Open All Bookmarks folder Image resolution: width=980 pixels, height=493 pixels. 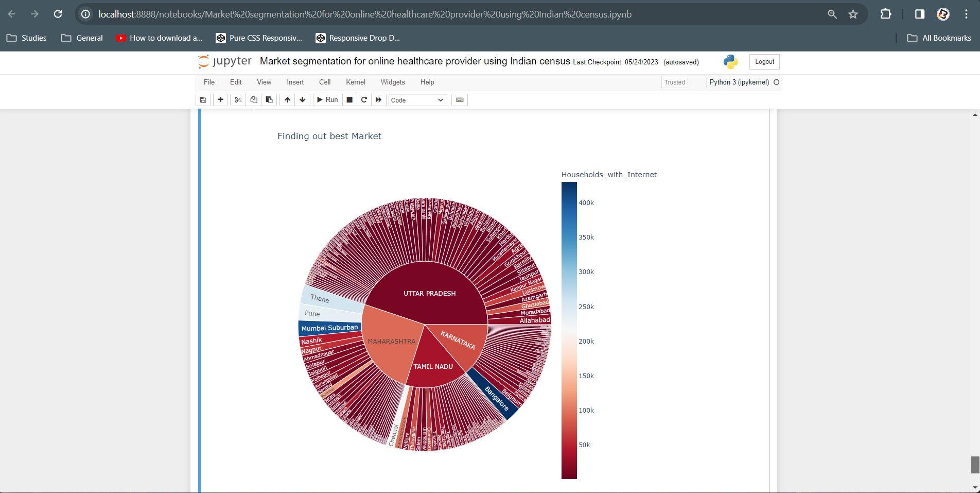939,38
